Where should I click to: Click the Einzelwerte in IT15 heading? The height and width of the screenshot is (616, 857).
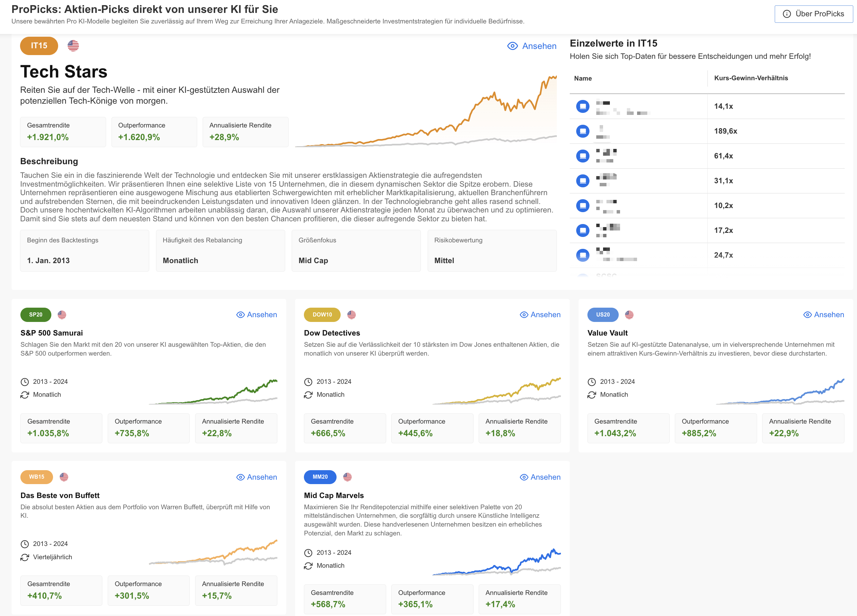pos(613,44)
